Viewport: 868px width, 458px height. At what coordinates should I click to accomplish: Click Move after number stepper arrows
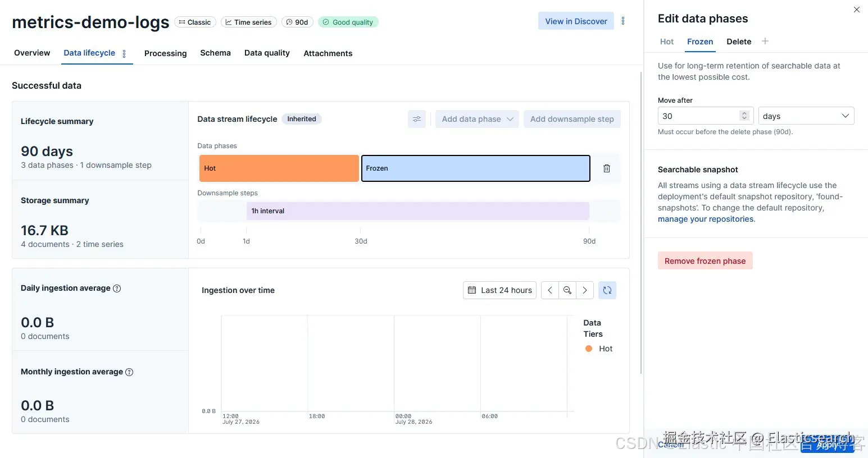tap(744, 116)
